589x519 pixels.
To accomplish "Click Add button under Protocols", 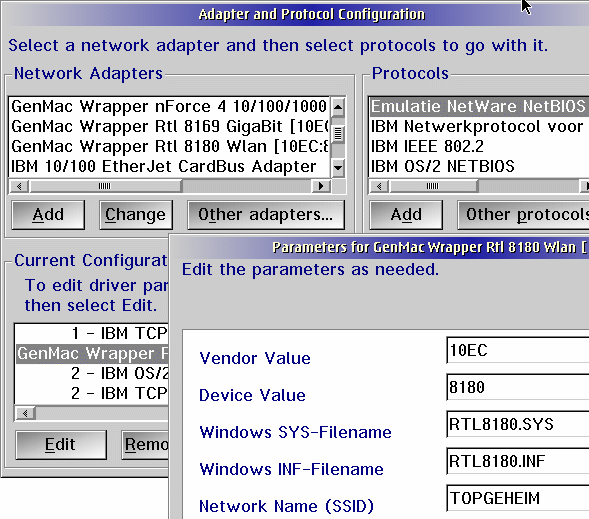I will pyautogui.click(x=406, y=215).
